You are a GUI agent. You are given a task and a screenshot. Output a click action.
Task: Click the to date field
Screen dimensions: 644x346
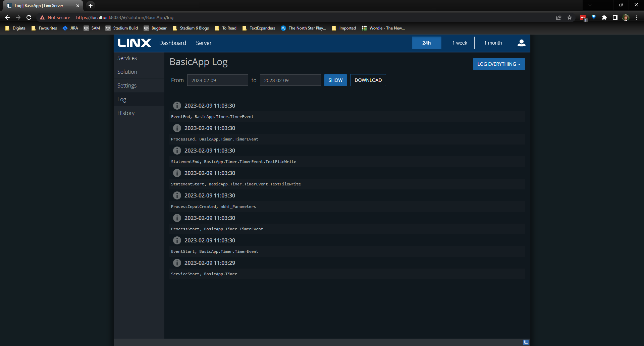coord(290,80)
